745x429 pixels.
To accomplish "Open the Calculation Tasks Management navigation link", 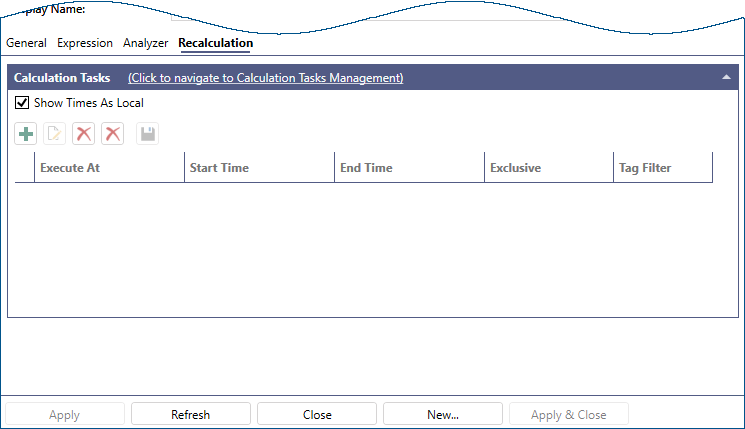I will [x=265, y=77].
